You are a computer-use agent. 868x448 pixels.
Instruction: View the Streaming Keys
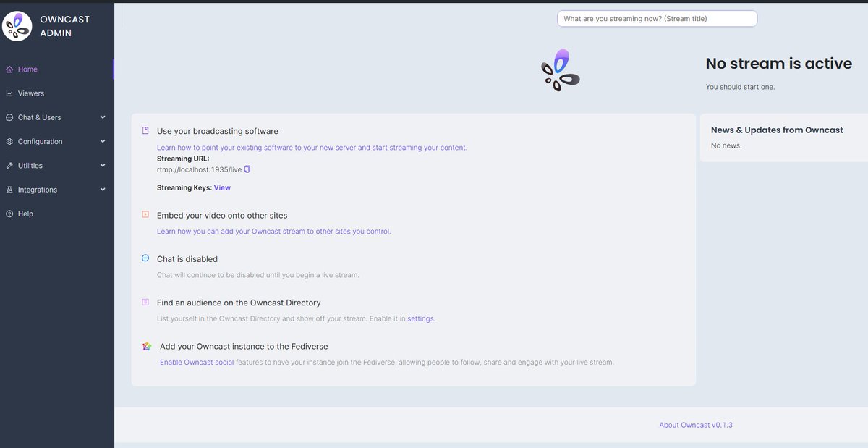222,187
